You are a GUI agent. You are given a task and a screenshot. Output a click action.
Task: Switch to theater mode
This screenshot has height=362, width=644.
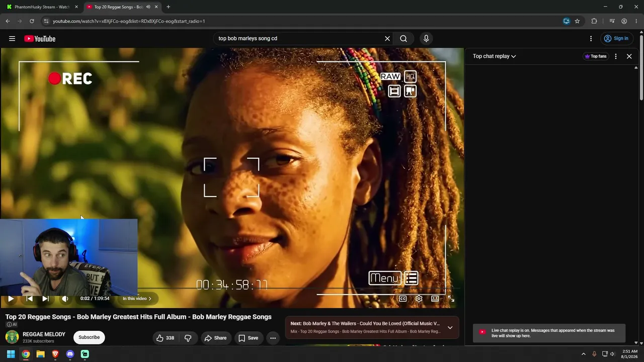click(x=435, y=299)
